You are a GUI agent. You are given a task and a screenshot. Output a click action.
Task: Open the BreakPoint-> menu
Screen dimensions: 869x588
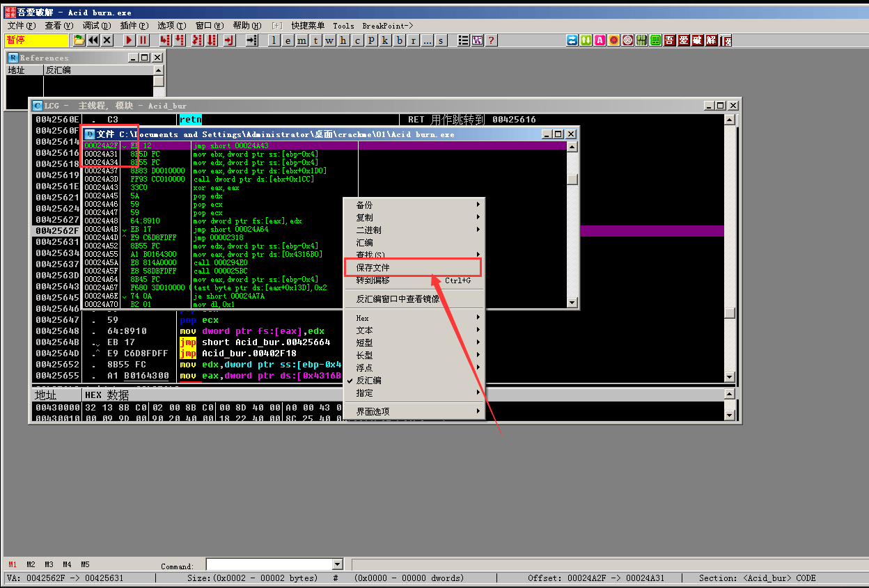pos(388,26)
